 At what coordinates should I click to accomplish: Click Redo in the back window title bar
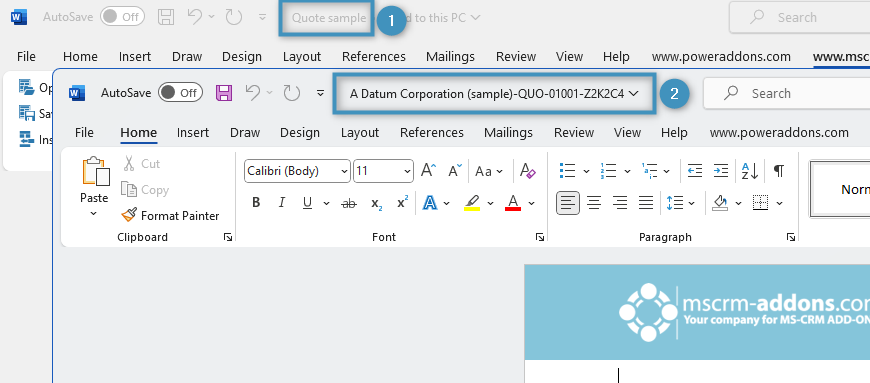[x=234, y=17]
